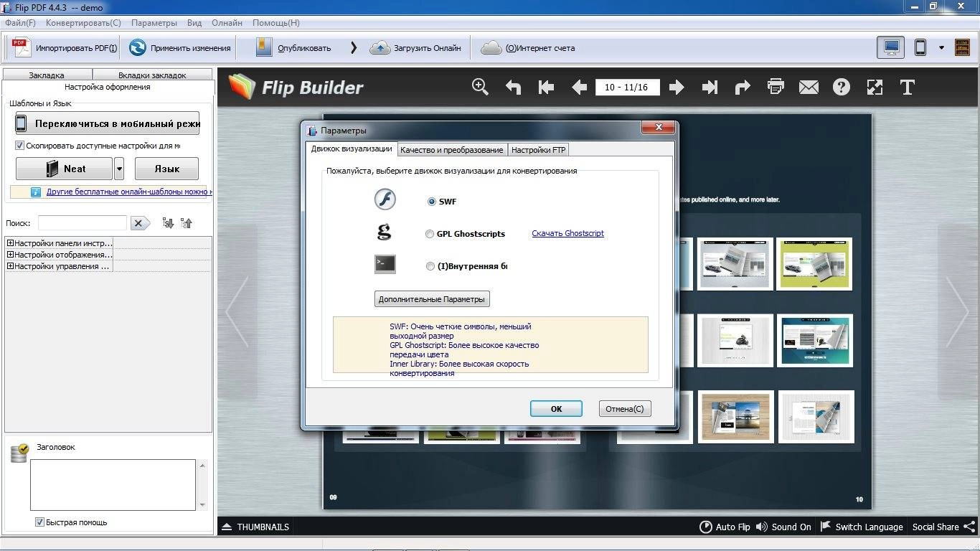The width and height of the screenshot is (980, 551).
Task: Open the device preview dropdown arrow
Action: (941, 48)
